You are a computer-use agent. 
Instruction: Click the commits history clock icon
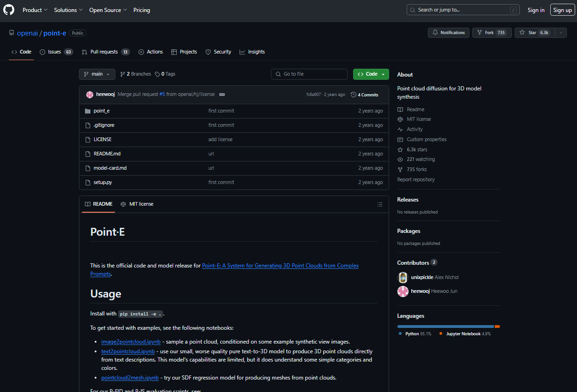coord(354,95)
